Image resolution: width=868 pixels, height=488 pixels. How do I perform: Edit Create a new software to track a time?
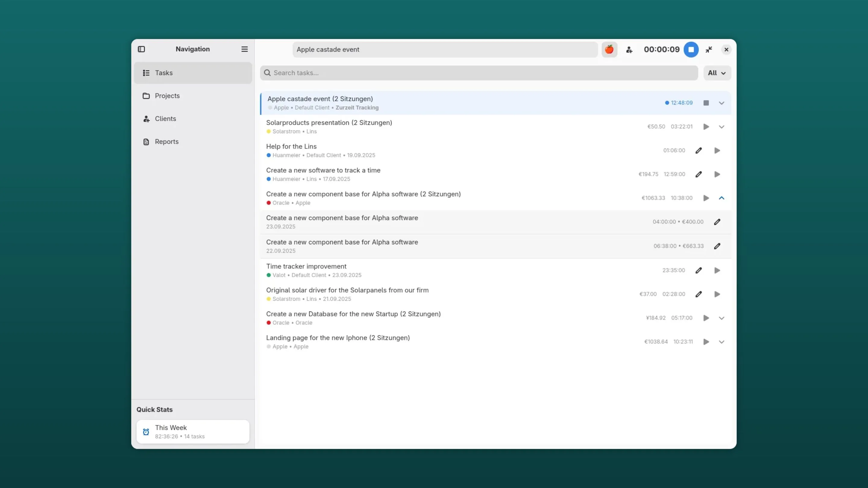(x=699, y=174)
